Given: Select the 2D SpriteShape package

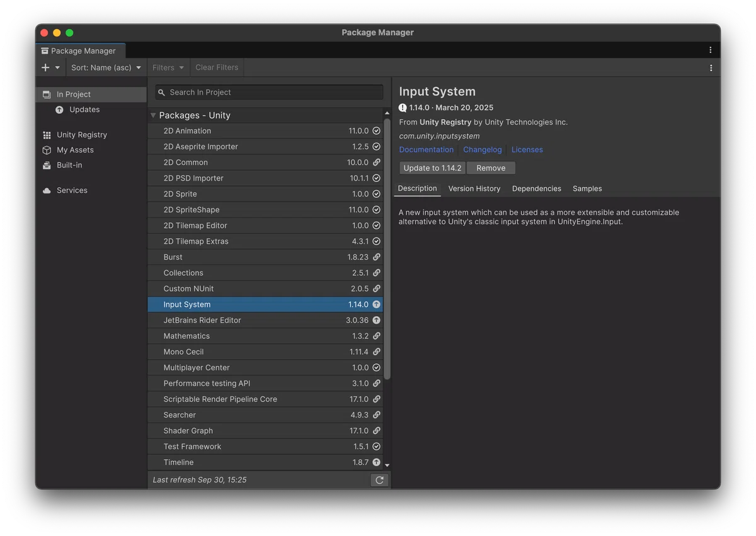Looking at the screenshot, I should click(265, 210).
